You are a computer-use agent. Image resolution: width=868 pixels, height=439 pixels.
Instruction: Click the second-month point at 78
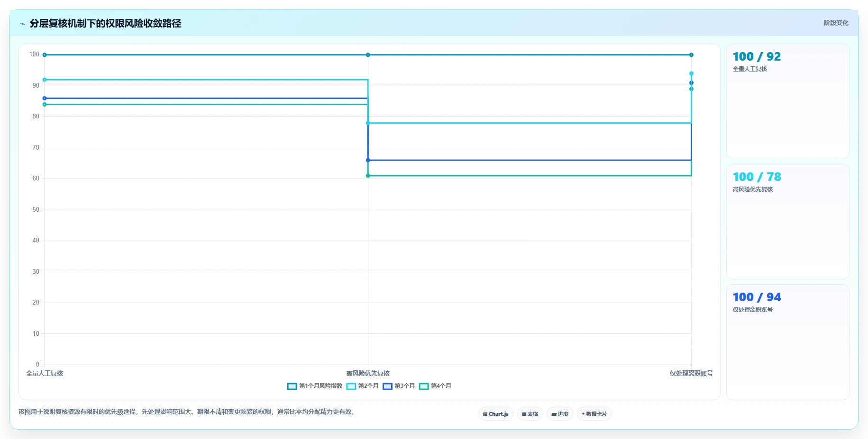(x=368, y=123)
